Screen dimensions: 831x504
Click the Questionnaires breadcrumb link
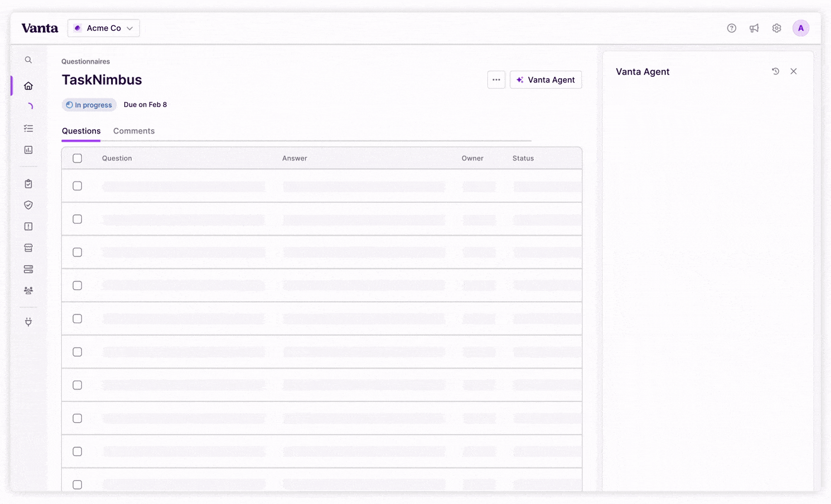click(x=86, y=62)
